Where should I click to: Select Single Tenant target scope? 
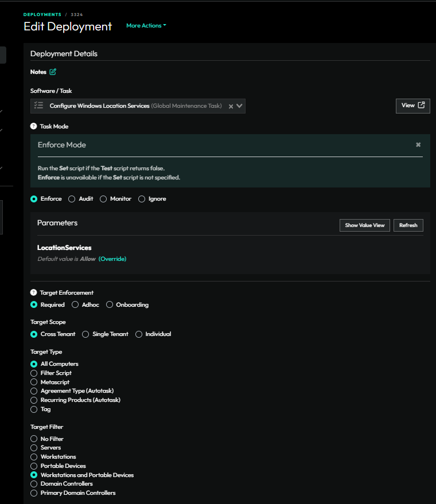coord(85,334)
